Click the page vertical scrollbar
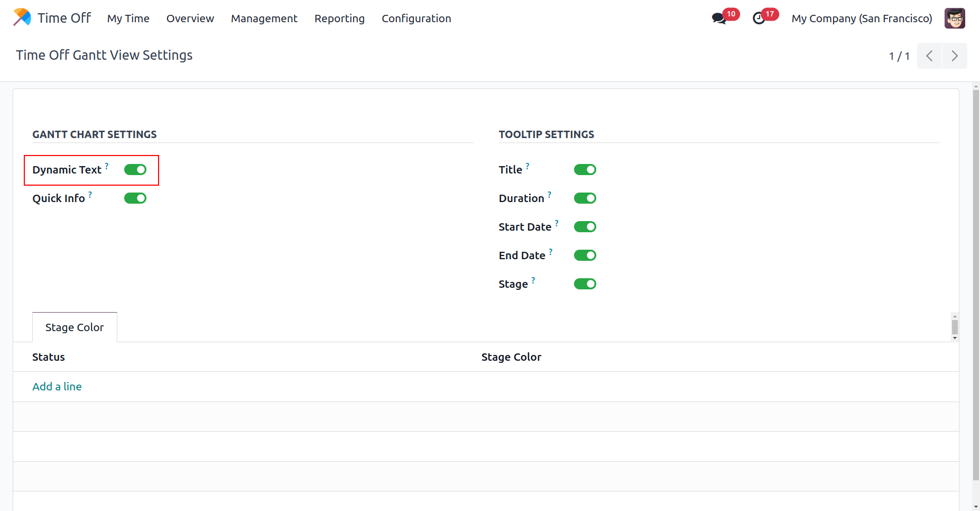 976,286
